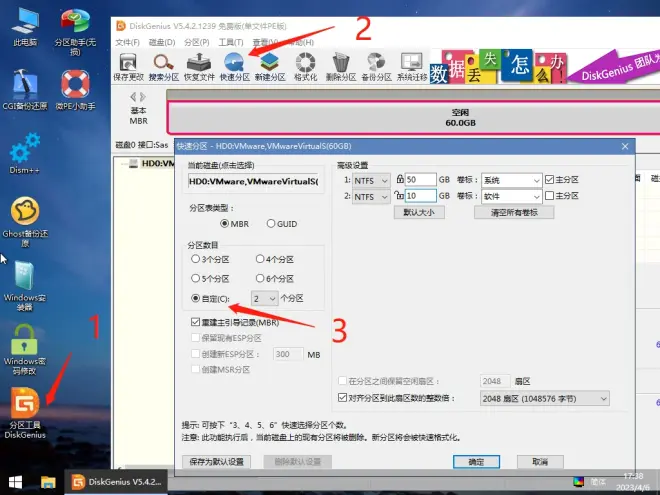660x495 pixels.
Task: Click the 保存更改 save changes toolbar icon
Action: point(128,67)
